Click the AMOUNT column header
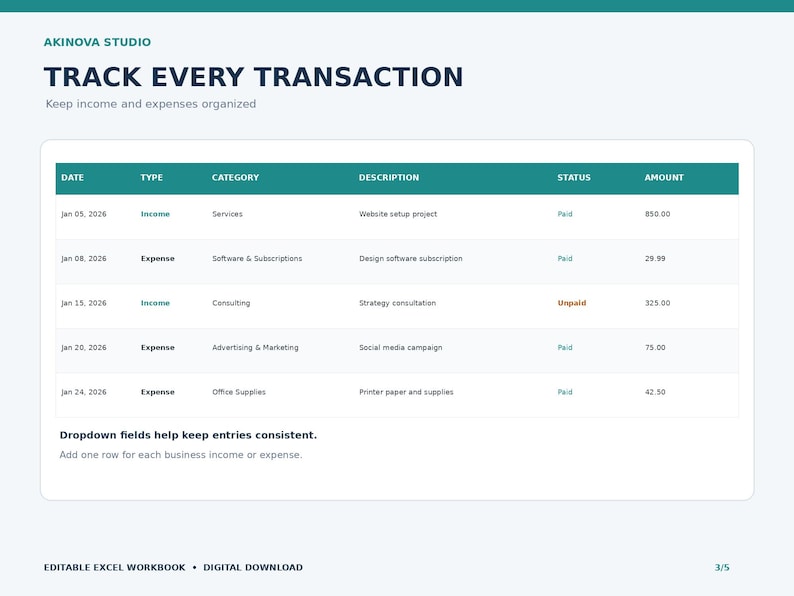 point(664,178)
